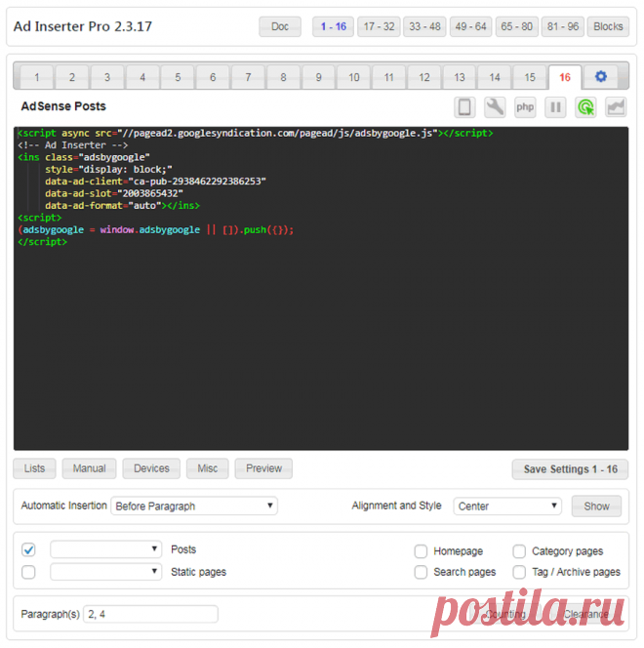
Task: Check the Homepage checkbox
Action: pyautogui.click(x=421, y=551)
